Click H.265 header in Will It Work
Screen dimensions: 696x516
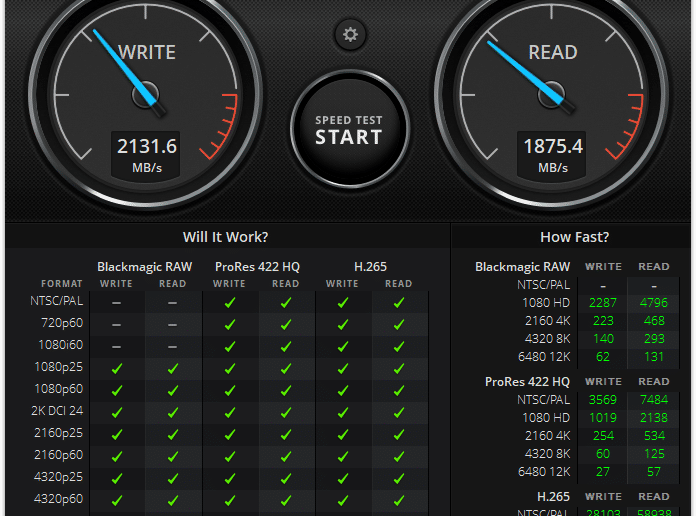click(370, 266)
